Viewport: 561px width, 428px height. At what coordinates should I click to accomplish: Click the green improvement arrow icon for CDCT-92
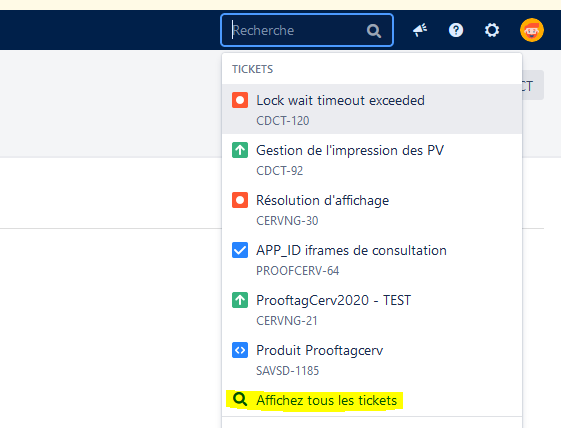tap(240, 150)
